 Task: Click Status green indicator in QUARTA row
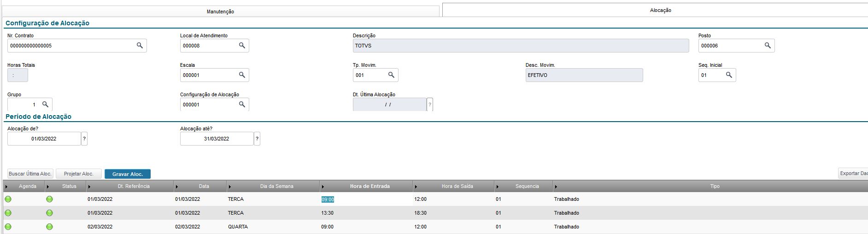(49, 227)
